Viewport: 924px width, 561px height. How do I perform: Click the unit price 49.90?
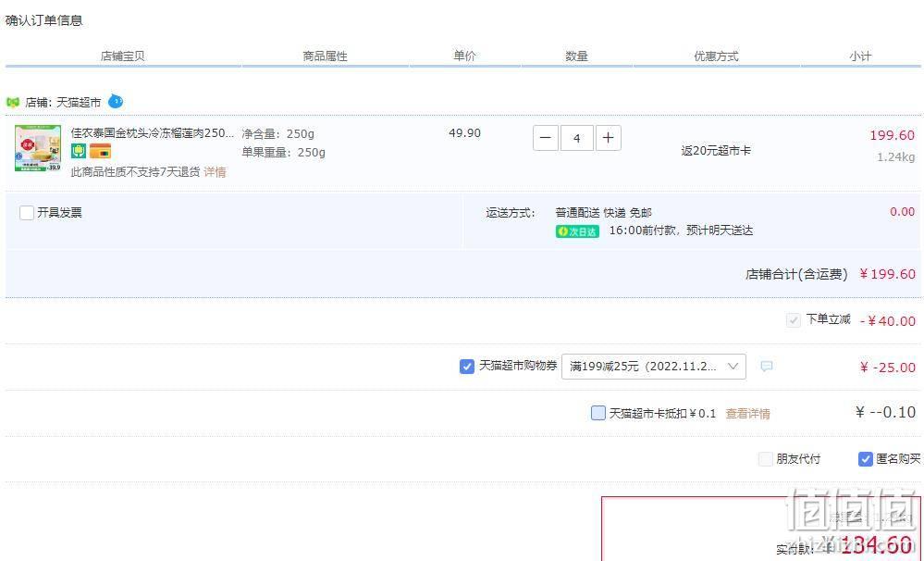(465, 133)
